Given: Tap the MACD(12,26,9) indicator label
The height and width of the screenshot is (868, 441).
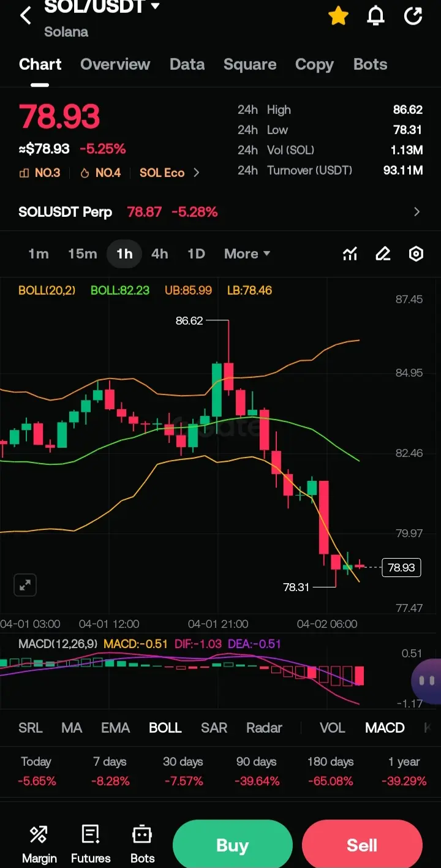Looking at the screenshot, I should (58, 644).
